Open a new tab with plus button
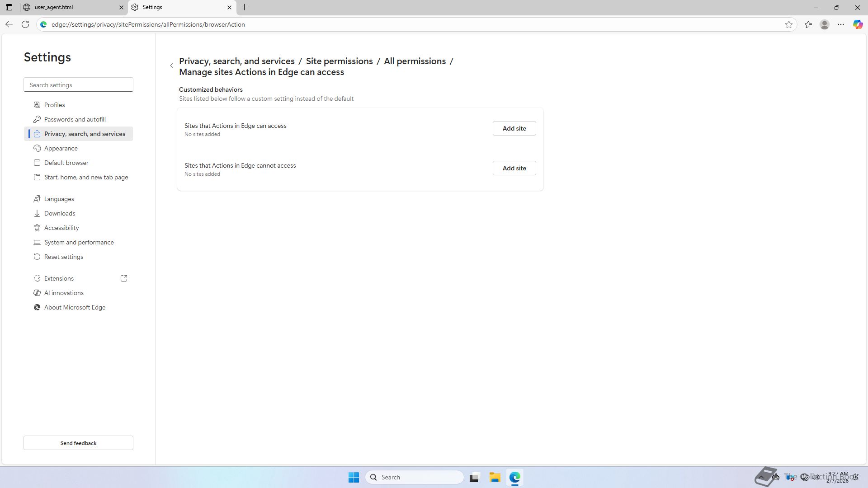 (x=245, y=7)
